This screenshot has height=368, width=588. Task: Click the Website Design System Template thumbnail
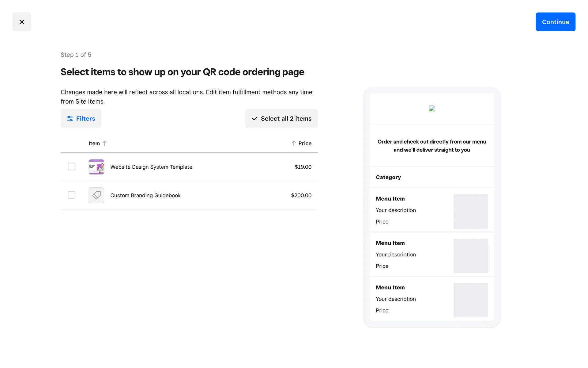point(96,167)
